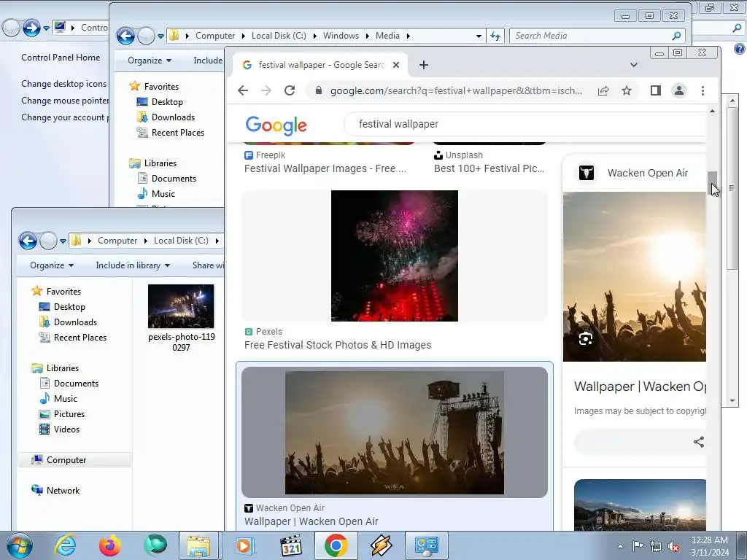747x560 pixels.
Task: Open Media Player Classic taskbar icon
Action: [290, 545]
